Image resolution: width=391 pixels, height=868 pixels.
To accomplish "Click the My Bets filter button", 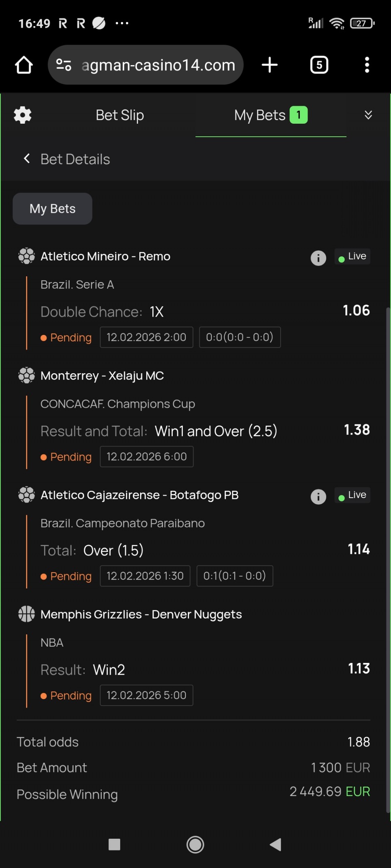I will click(53, 209).
